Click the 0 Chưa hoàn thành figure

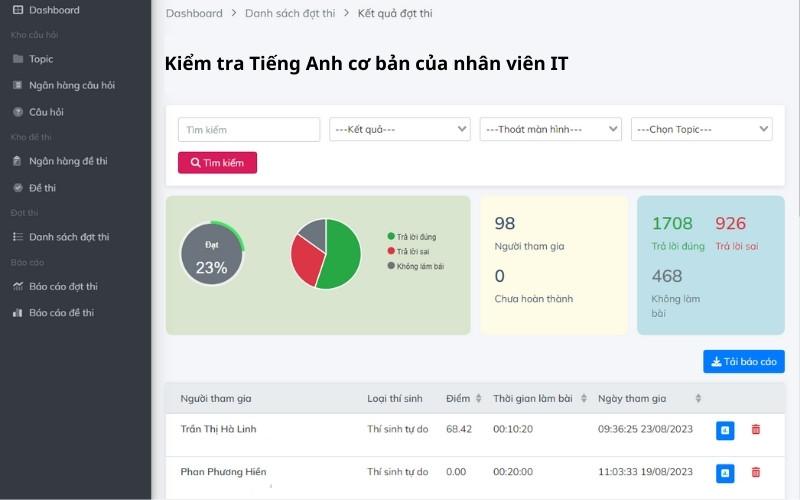coord(499,276)
